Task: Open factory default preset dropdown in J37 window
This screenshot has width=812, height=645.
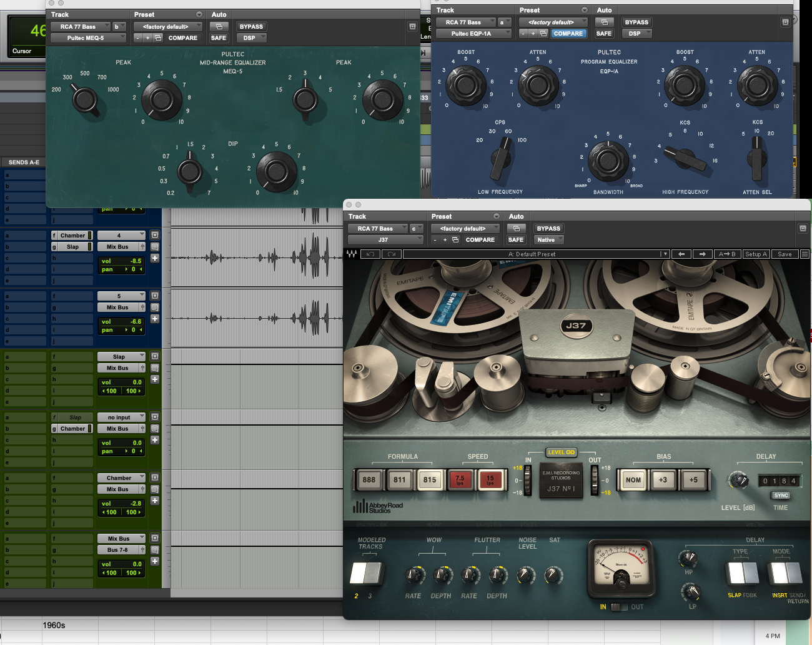Action: [x=465, y=229]
